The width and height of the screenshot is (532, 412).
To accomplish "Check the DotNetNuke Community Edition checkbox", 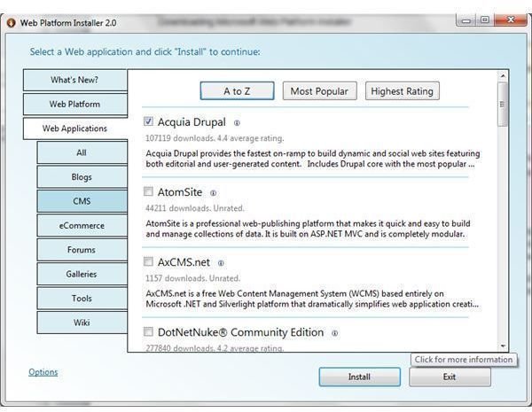I will pos(148,331).
